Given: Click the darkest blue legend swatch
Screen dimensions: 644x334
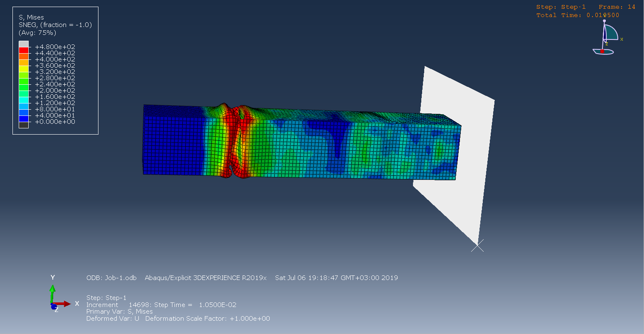Looking at the screenshot, I should click(24, 118).
